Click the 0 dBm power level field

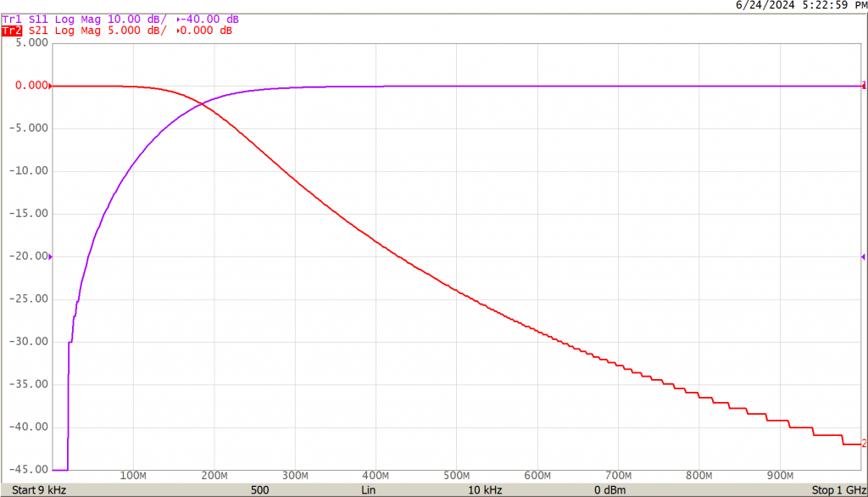609,490
